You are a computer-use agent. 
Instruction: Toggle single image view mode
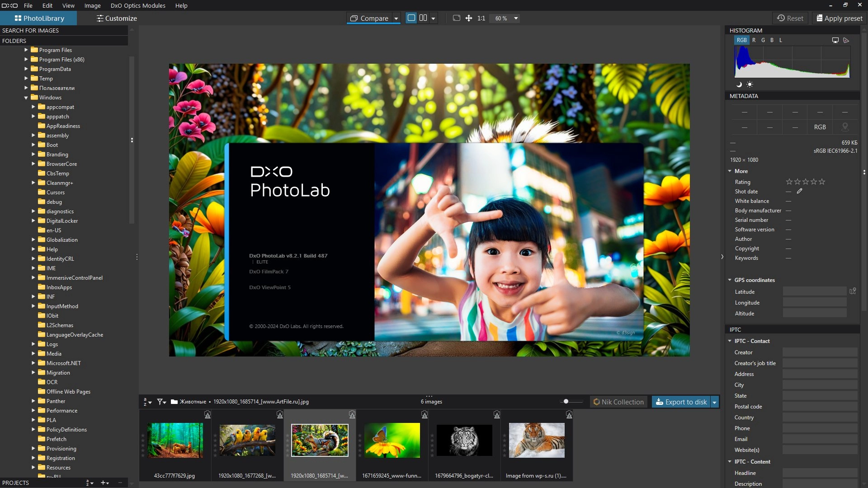[x=411, y=18]
